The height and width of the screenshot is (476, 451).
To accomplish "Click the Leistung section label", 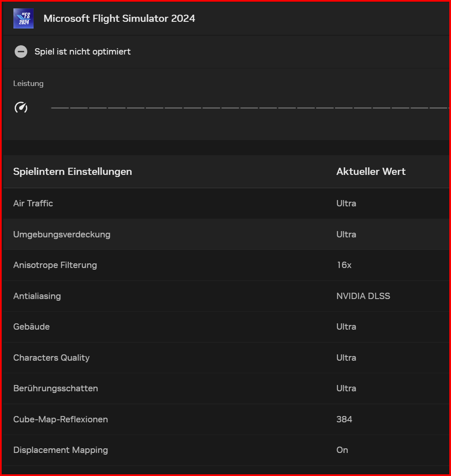I will (28, 83).
